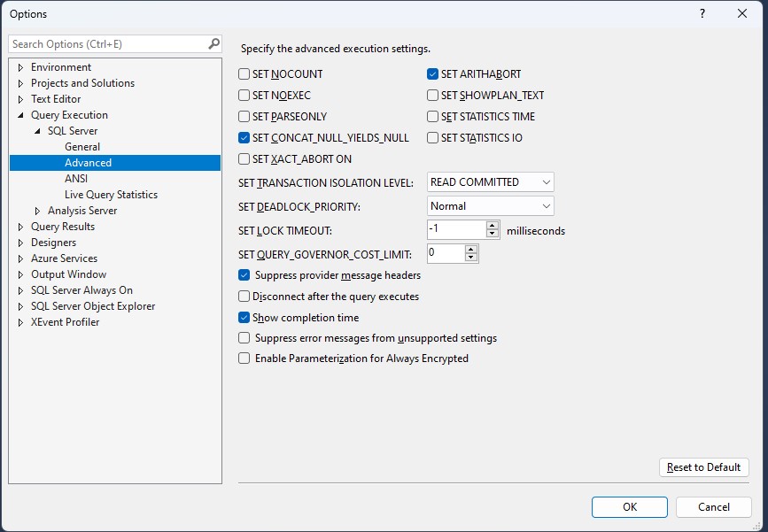Enable Parameterization for Always Encrypted

coord(244,359)
